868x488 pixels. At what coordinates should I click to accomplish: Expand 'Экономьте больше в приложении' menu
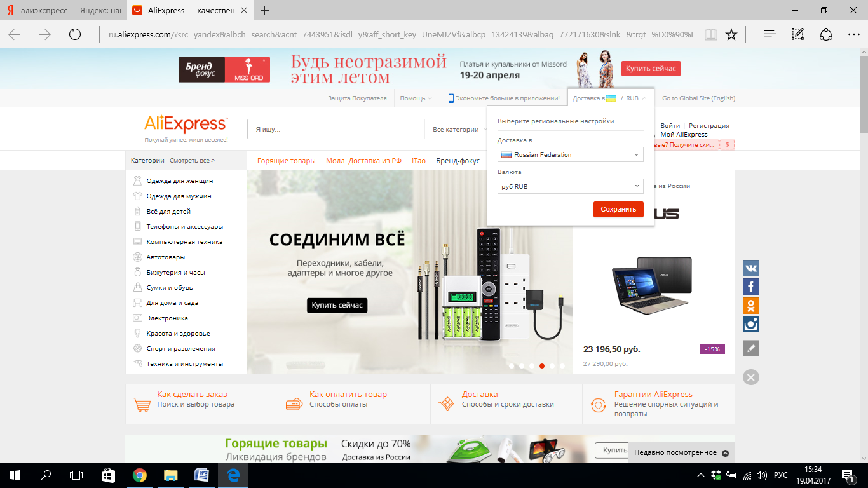[x=504, y=98]
